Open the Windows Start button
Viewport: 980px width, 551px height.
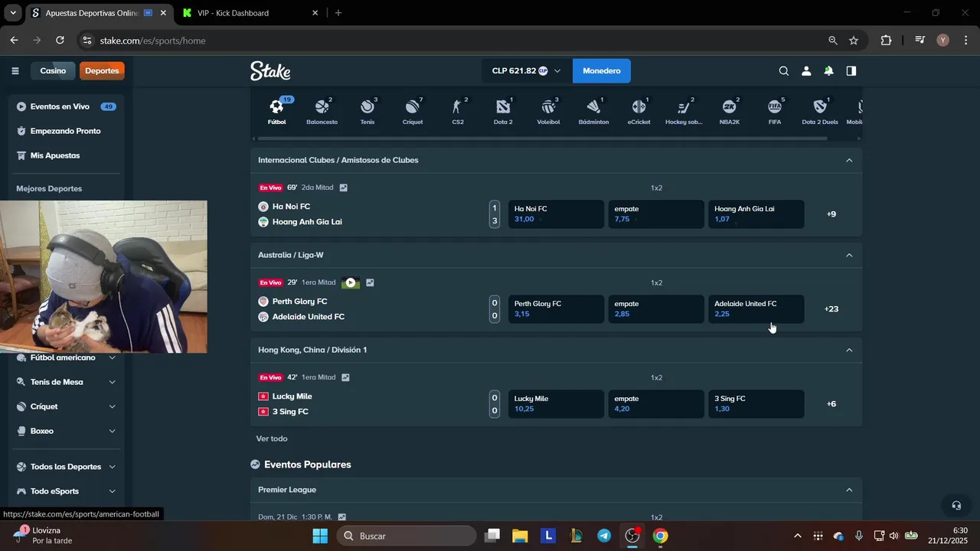click(x=320, y=536)
